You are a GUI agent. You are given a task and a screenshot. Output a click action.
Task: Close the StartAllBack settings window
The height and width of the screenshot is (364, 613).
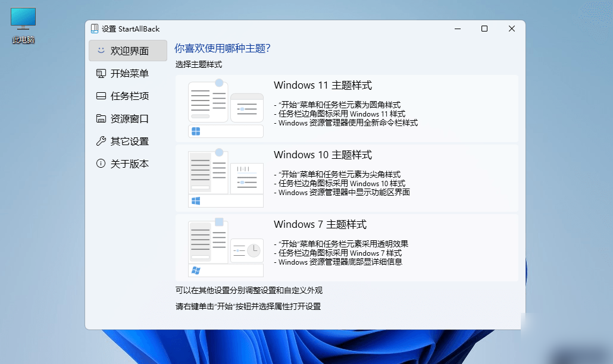pos(511,29)
